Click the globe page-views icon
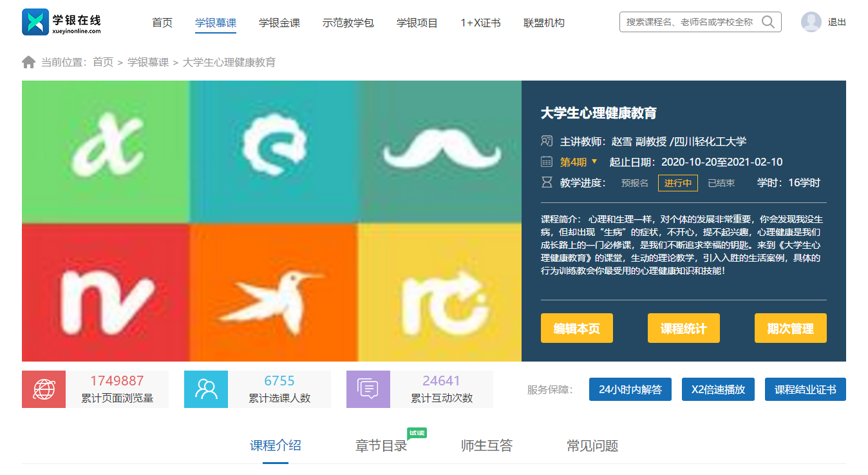Screen dimensions: 868x475 tap(44, 389)
